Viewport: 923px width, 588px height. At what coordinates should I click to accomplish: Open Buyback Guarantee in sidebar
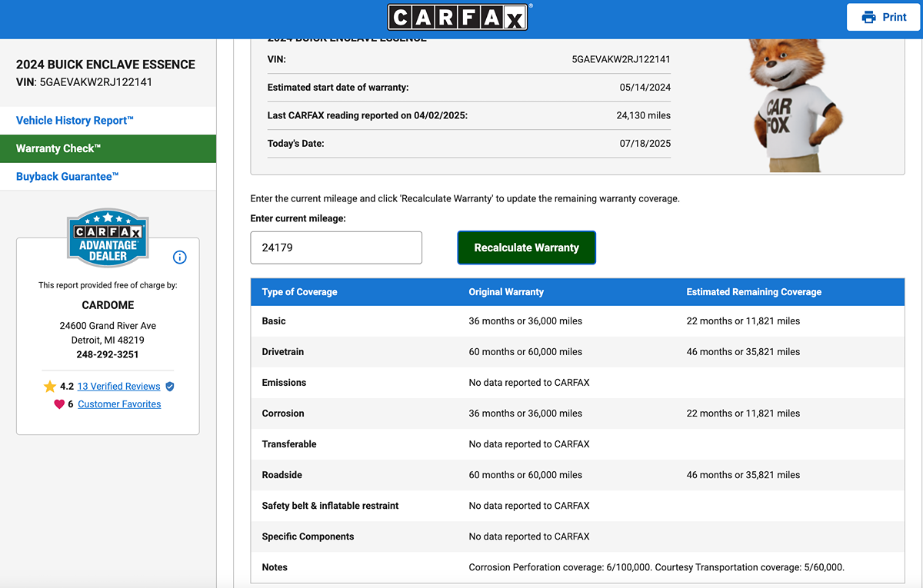coord(68,177)
